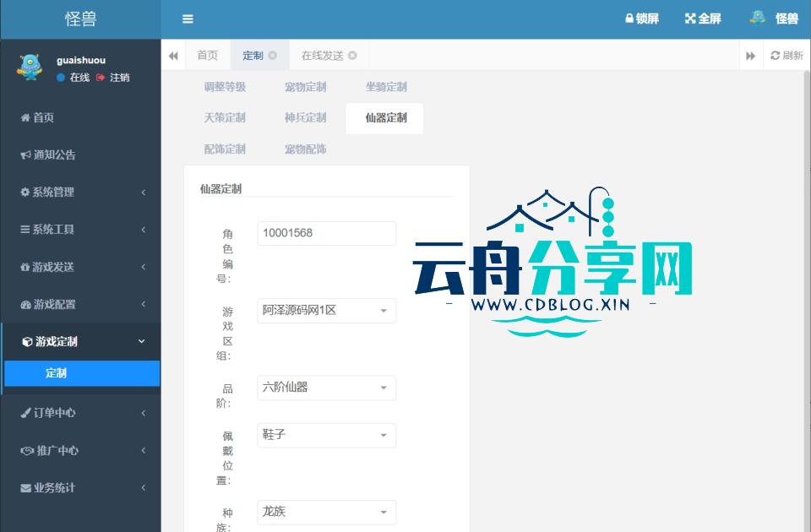Click the brush icon beside 订单中心
The width and height of the screenshot is (811, 532).
click(25, 413)
